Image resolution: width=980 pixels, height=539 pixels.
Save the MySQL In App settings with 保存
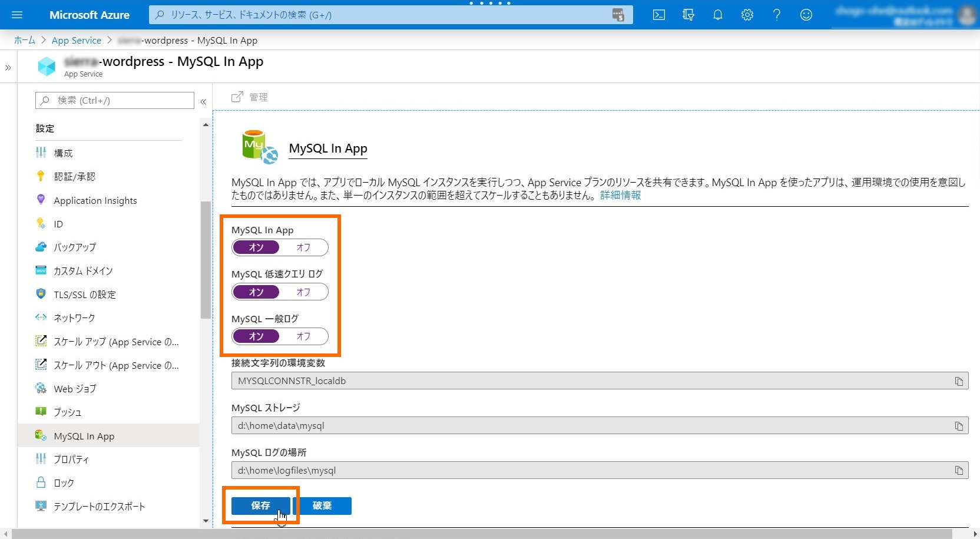coord(260,505)
